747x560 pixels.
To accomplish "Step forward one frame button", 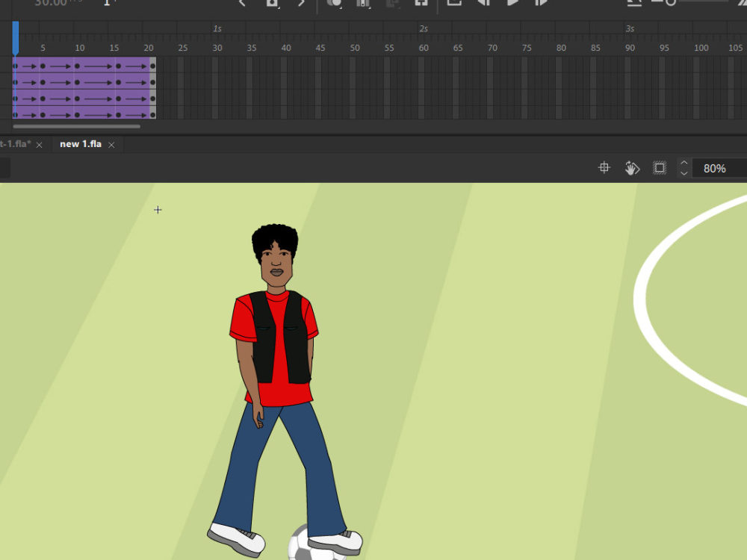I will point(541,3).
